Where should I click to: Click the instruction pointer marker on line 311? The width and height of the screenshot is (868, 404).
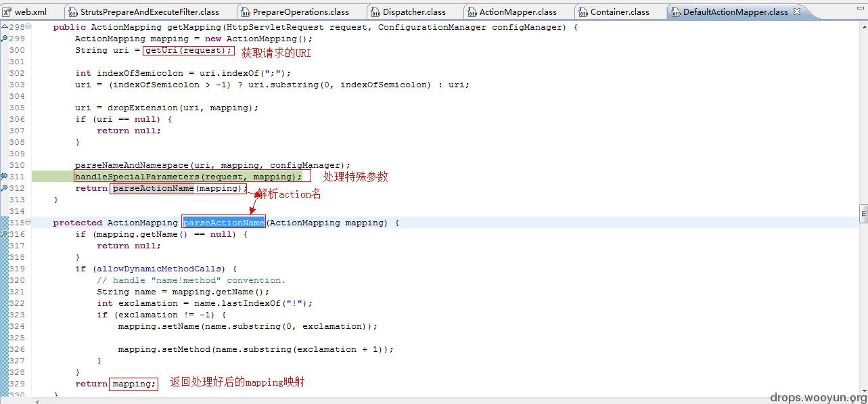pyautogui.click(x=4, y=177)
